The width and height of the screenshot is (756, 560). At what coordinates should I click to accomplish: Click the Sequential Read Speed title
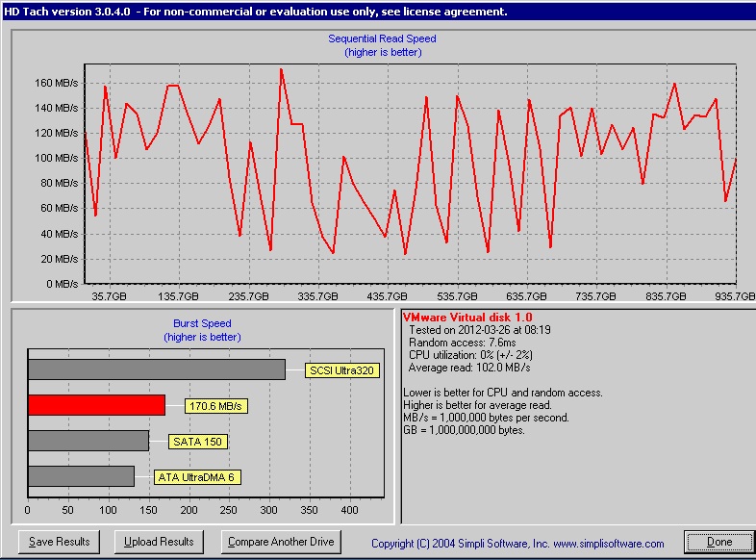click(x=383, y=38)
